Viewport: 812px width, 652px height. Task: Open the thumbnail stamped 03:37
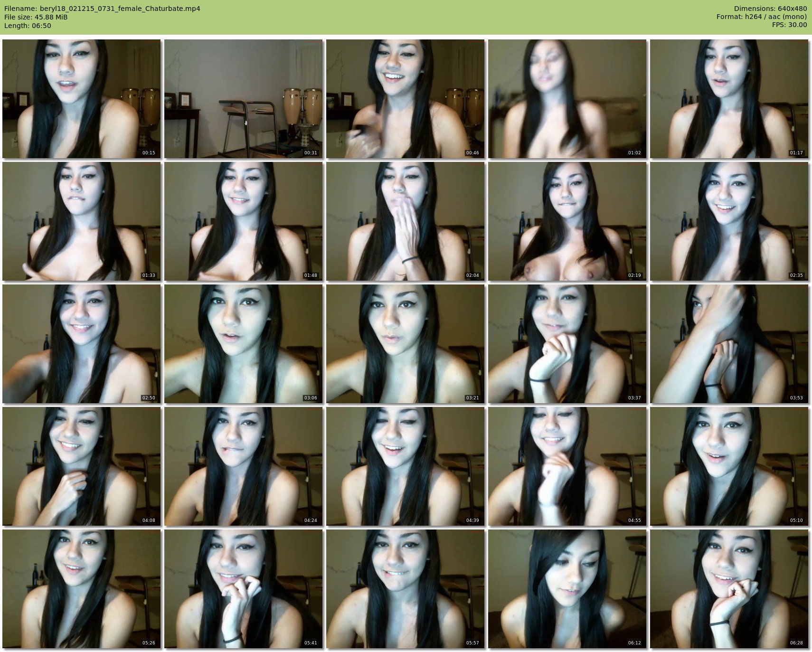[567, 344]
